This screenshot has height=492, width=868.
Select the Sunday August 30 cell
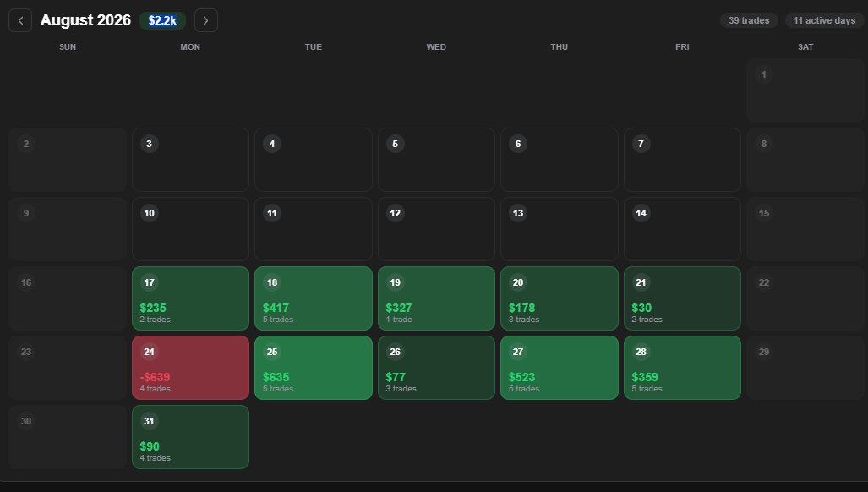pos(68,437)
